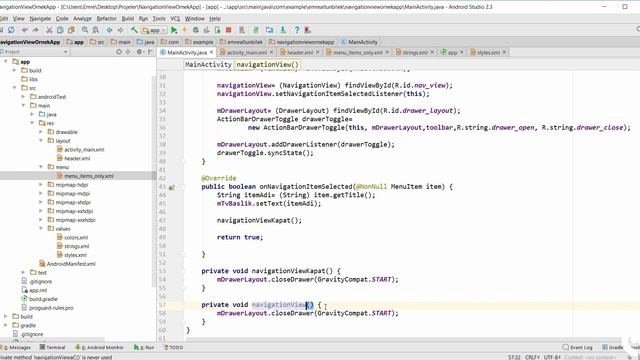The height and width of the screenshot is (360, 640).
Task: Close the styles.xml editor tab
Action: tap(504, 52)
